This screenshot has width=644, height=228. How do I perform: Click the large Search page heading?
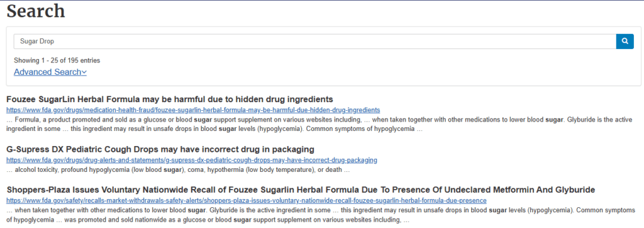[x=36, y=11]
